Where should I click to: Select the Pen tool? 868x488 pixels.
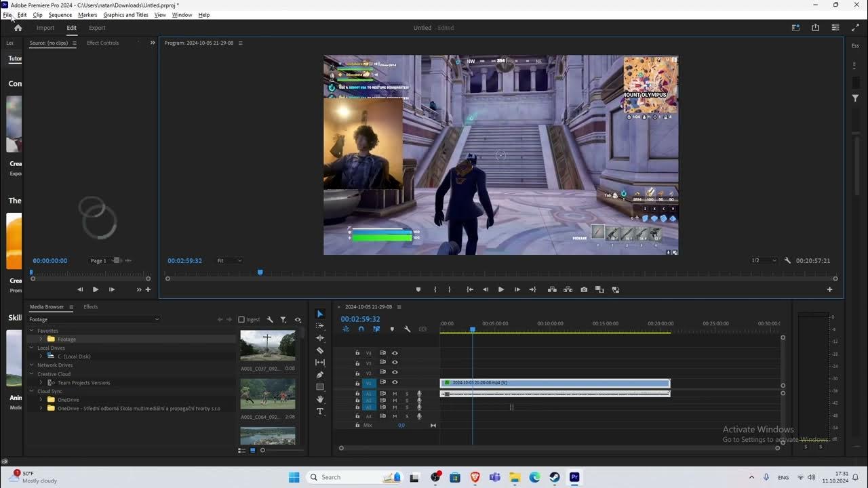click(320, 375)
